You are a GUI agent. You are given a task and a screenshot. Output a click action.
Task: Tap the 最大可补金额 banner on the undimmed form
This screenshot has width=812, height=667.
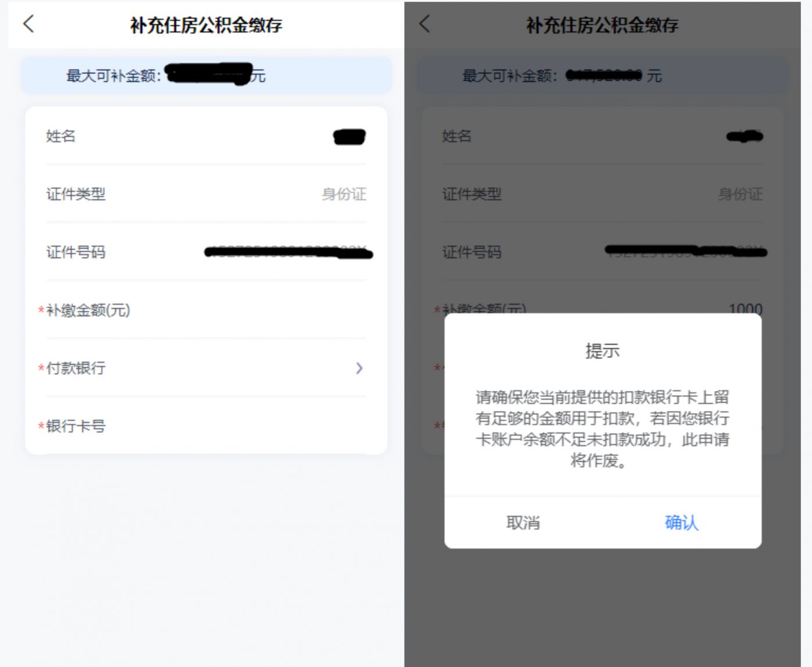pyautogui.click(x=206, y=76)
